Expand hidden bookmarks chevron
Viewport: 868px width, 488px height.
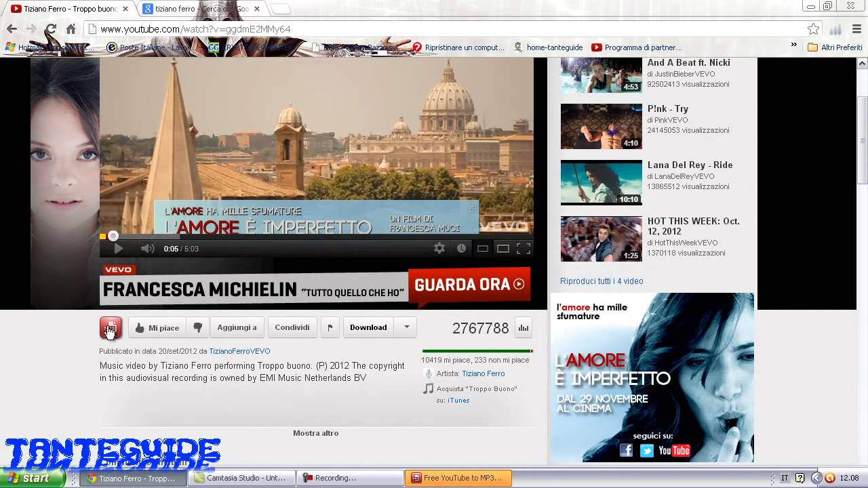coord(794,45)
